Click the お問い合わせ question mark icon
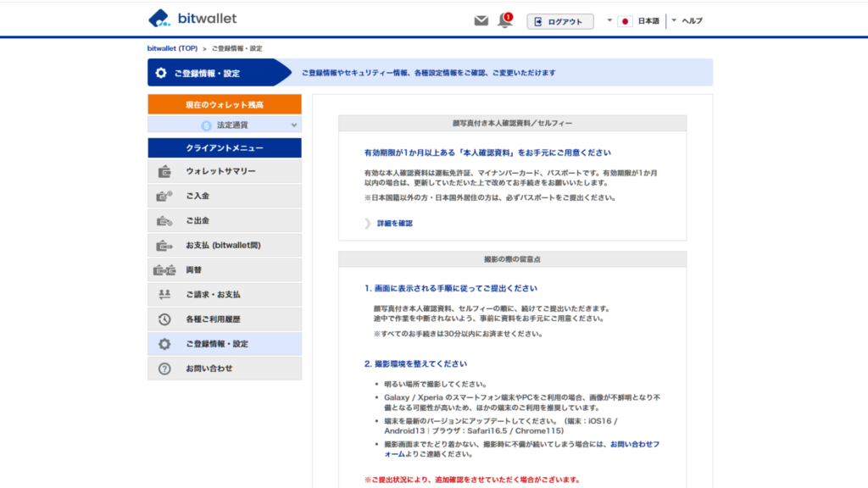The image size is (868, 488). click(164, 369)
